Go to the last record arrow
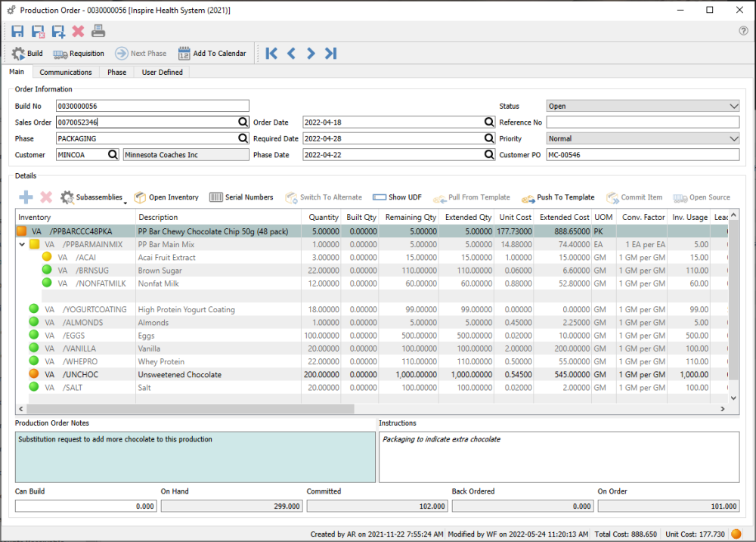Viewport: 756px width, 542px height. click(x=330, y=54)
